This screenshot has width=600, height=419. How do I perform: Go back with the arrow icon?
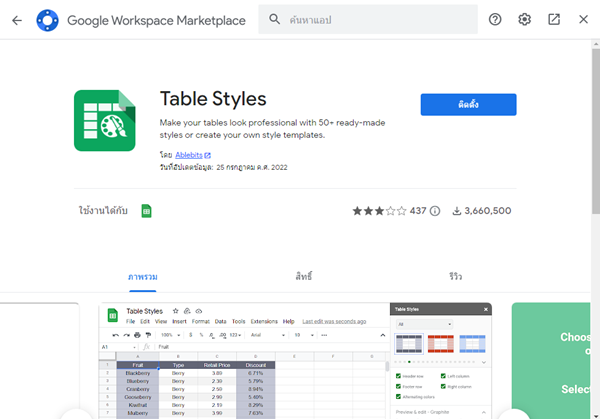[x=17, y=20]
